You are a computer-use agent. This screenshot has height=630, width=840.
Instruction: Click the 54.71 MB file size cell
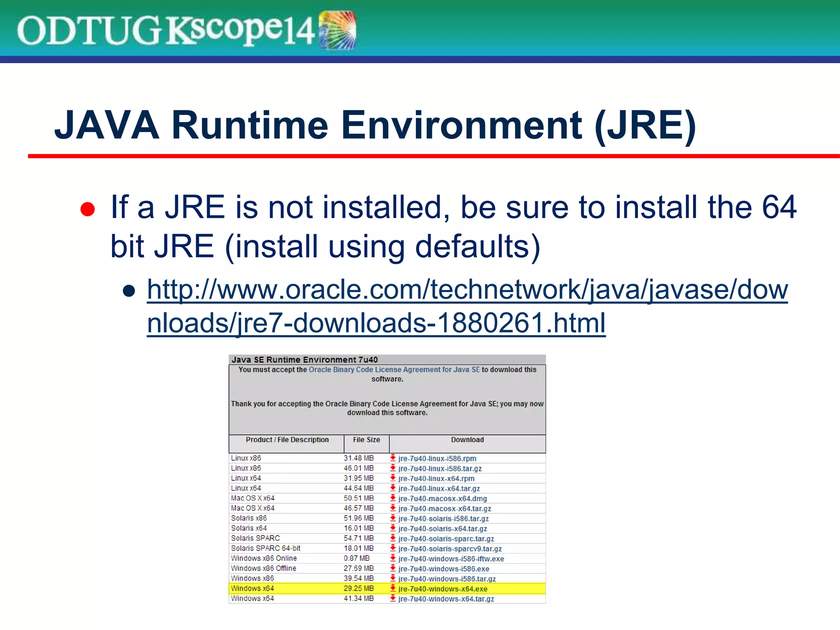coord(358,538)
